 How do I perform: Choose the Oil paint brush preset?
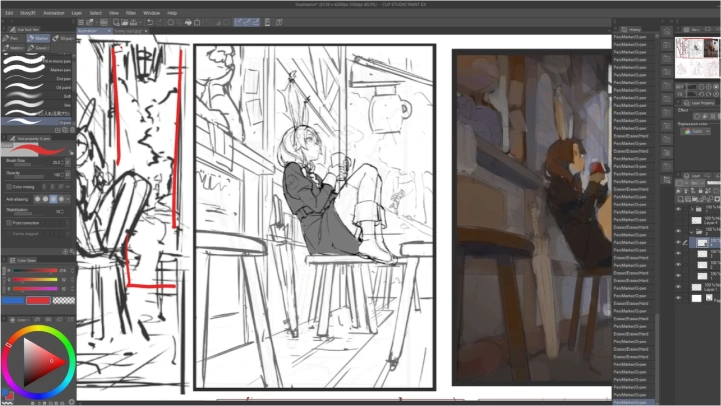(x=37, y=87)
